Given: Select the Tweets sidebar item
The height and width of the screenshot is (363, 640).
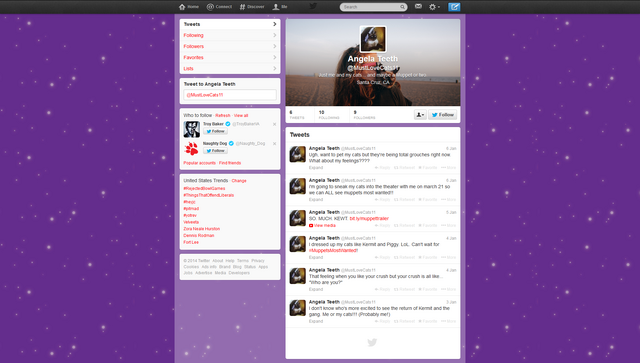Looking at the screenshot, I should tap(230, 24).
